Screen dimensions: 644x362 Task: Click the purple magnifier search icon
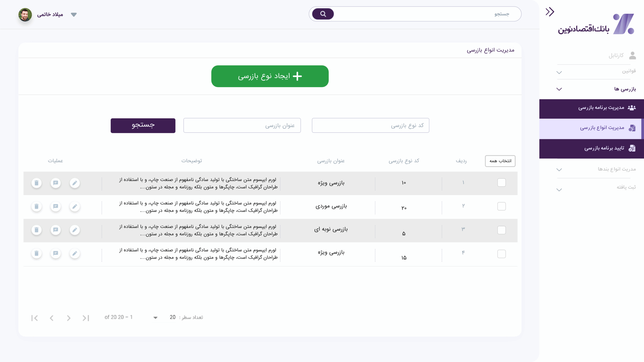pos(323,14)
